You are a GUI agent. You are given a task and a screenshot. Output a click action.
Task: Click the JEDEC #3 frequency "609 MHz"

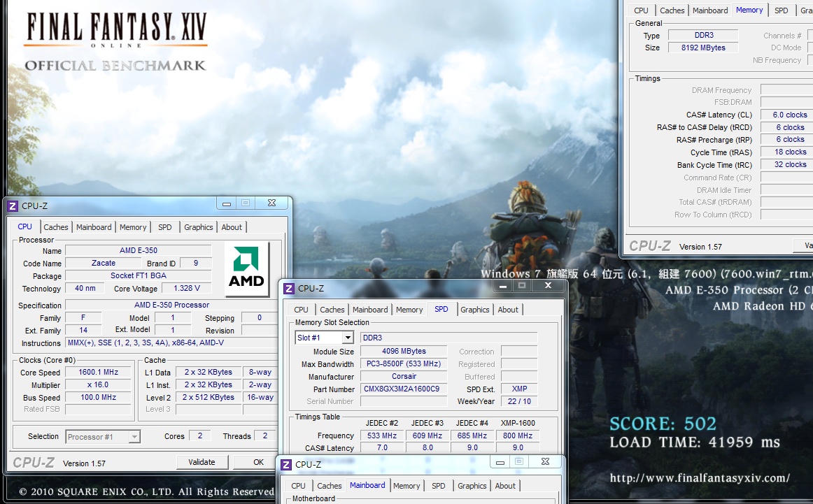(x=427, y=435)
